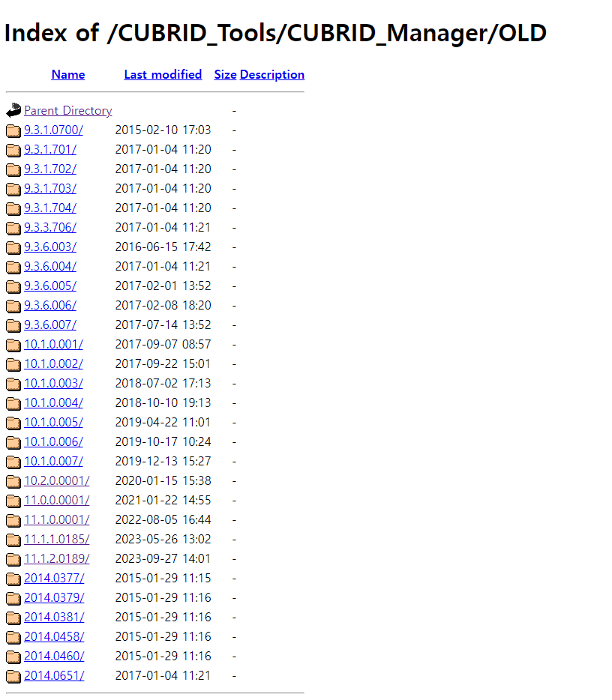
Task: Open the 10.1.0.001/ directory link
Action: (x=53, y=344)
